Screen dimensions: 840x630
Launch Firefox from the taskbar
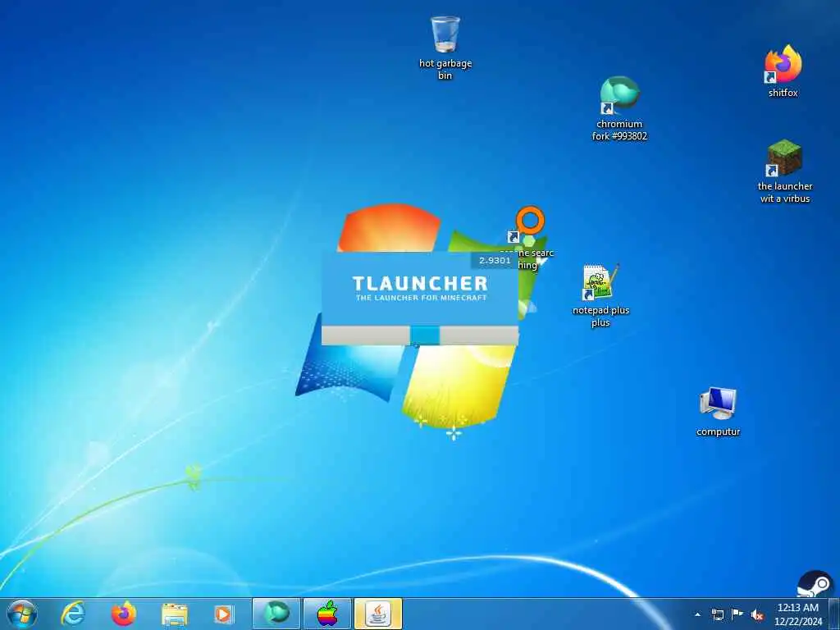[x=124, y=614]
